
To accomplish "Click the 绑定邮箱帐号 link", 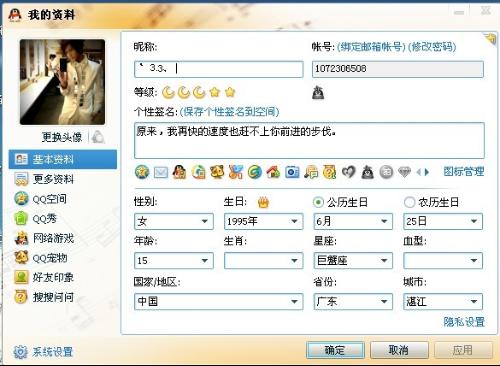I will pyautogui.click(x=371, y=47).
